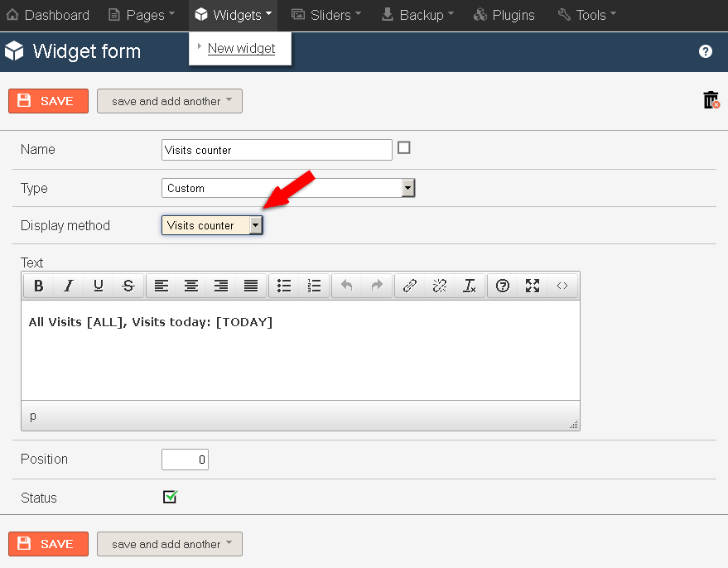
Task: Expand the bottom 'save and add another' dropdown
Action: 170,544
